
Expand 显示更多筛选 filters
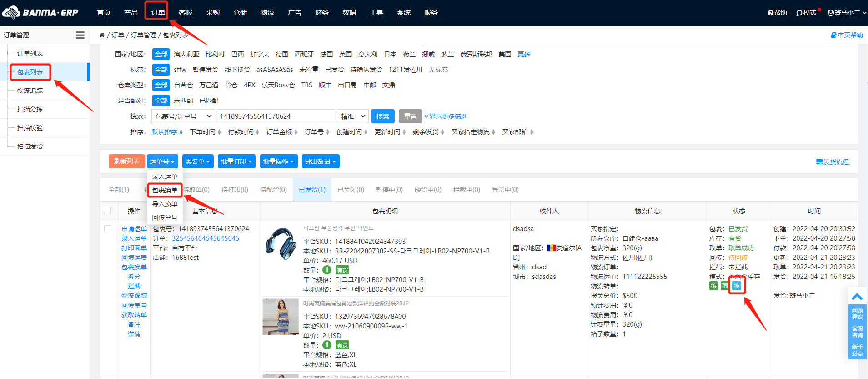point(446,116)
